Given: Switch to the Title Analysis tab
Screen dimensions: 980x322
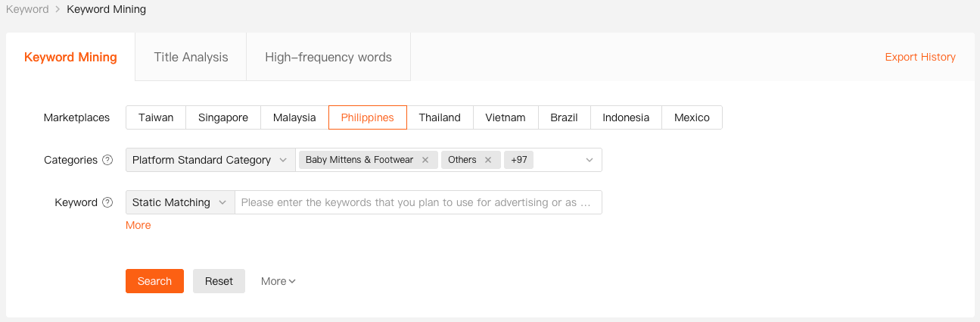Looking at the screenshot, I should [x=191, y=57].
